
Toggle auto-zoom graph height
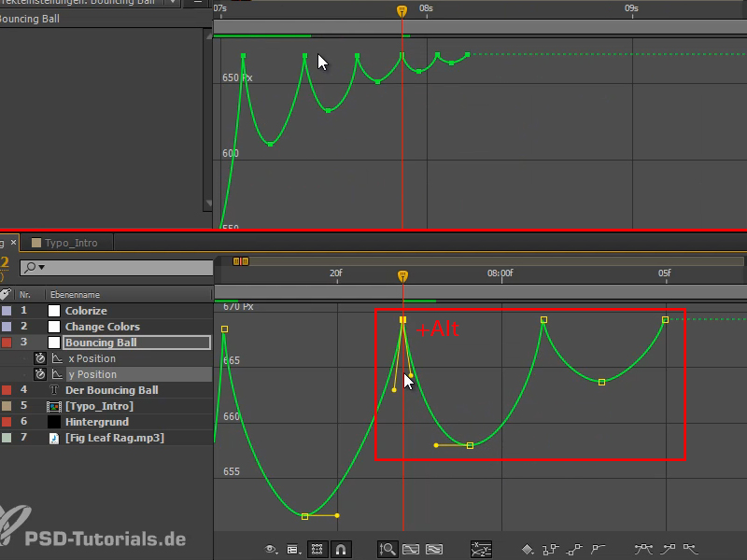click(x=388, y=549)
